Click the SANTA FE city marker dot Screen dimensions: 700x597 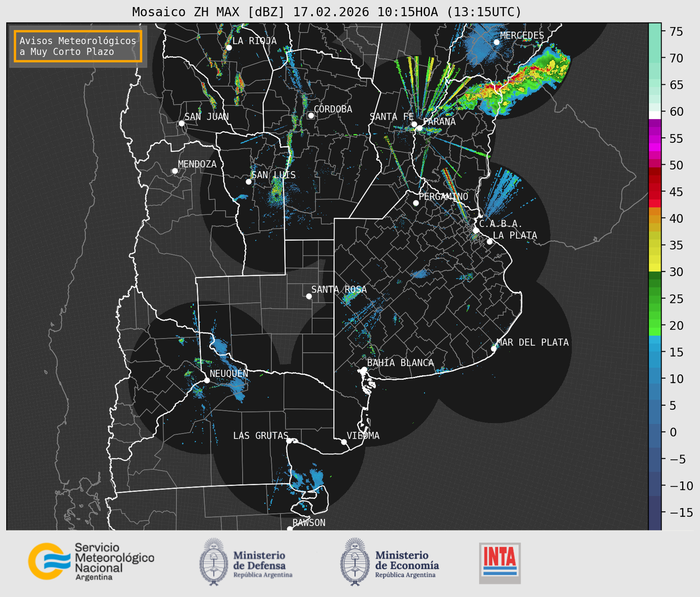tap(414, 124)
